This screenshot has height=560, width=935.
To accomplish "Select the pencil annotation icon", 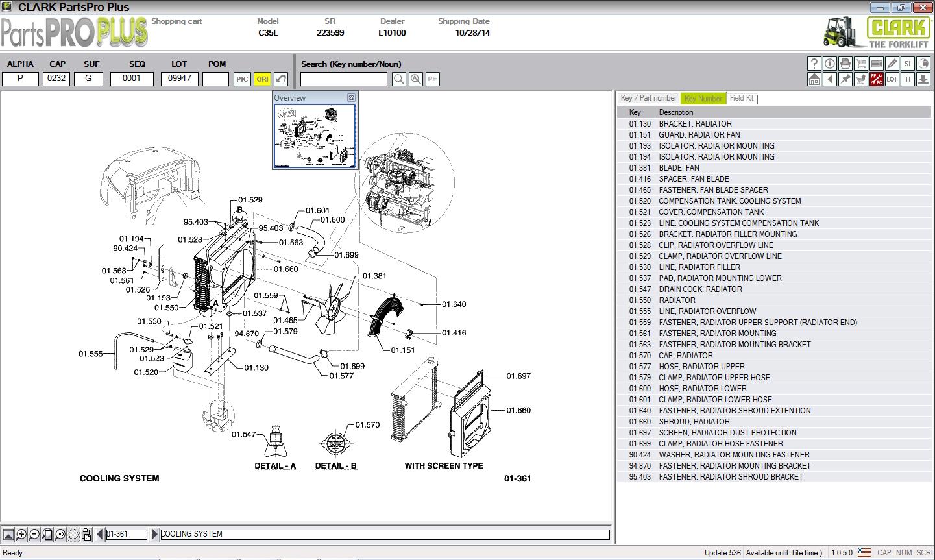I will 892,64.
